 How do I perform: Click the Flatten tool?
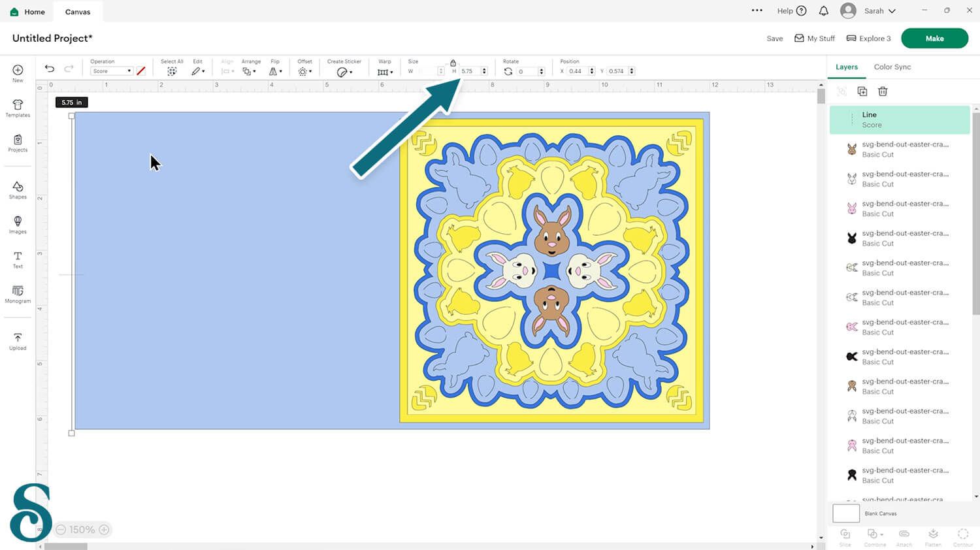point(933,538)
